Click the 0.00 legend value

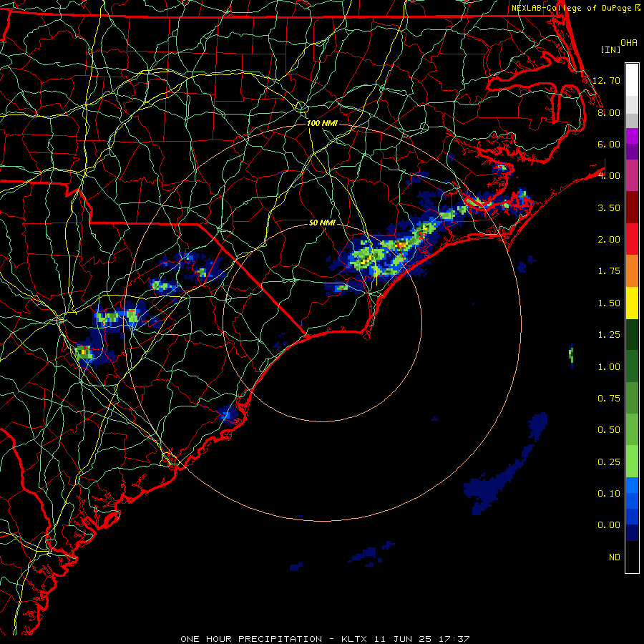pos(609,525)
